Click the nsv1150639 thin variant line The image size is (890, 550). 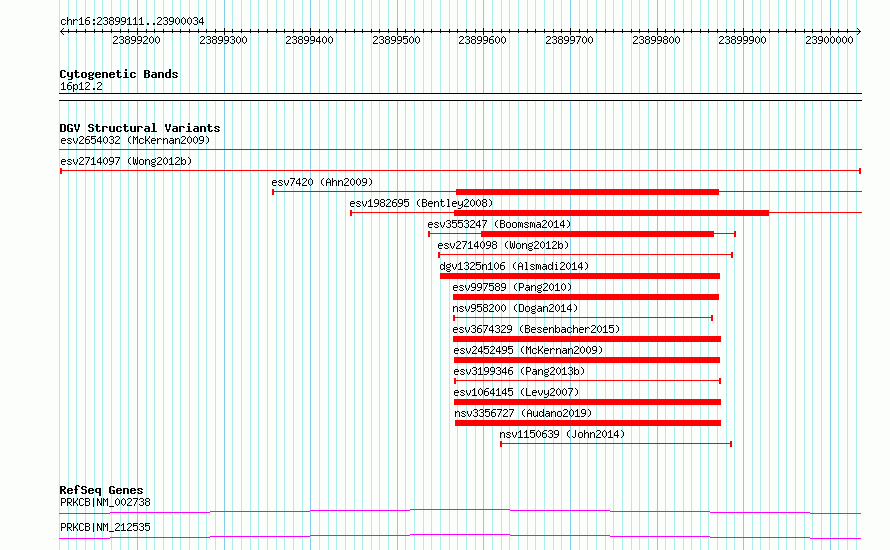[x=616, y=444]
